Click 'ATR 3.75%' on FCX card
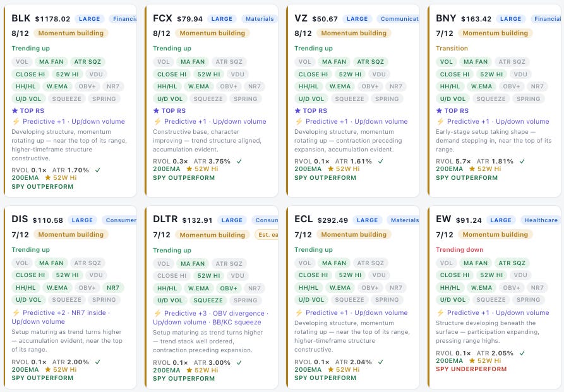This screenshot has width=564, height=392. (212, 162)
